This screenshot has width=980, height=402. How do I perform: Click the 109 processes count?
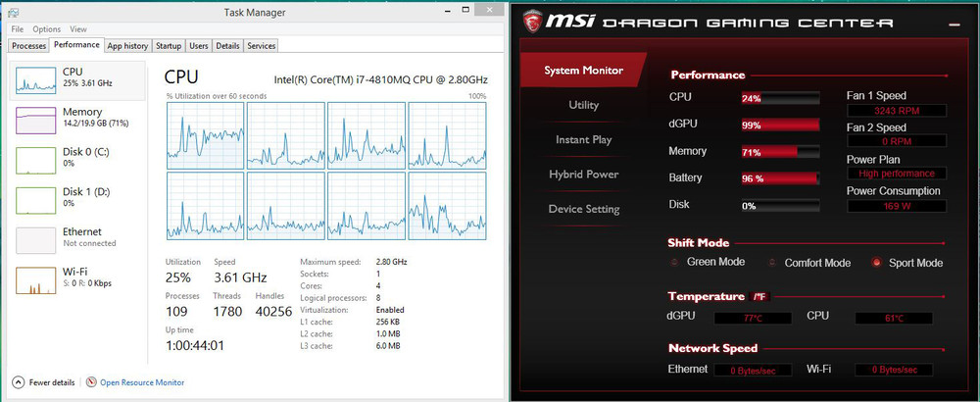[x=178, y=312]
